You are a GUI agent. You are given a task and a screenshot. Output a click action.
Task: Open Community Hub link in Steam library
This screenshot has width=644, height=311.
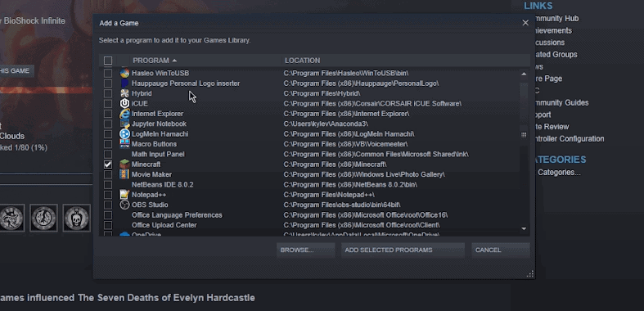click(x=556, y=19)
